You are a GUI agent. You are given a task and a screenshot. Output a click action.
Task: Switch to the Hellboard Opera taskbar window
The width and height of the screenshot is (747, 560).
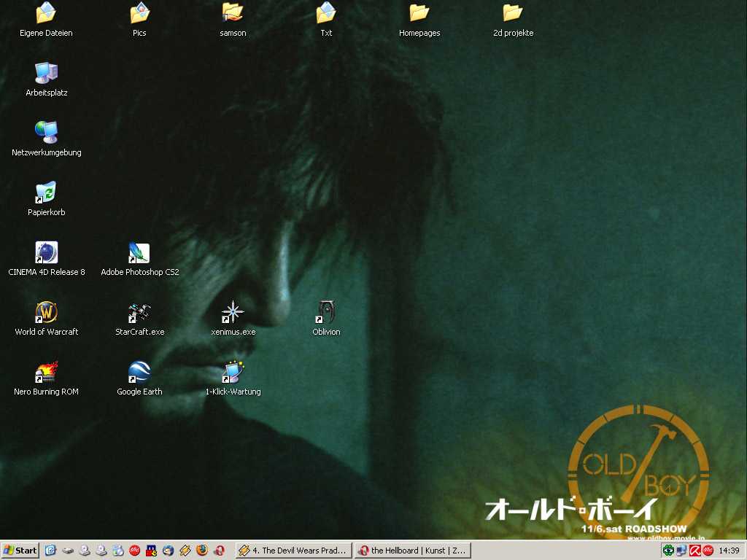point(412,551)
